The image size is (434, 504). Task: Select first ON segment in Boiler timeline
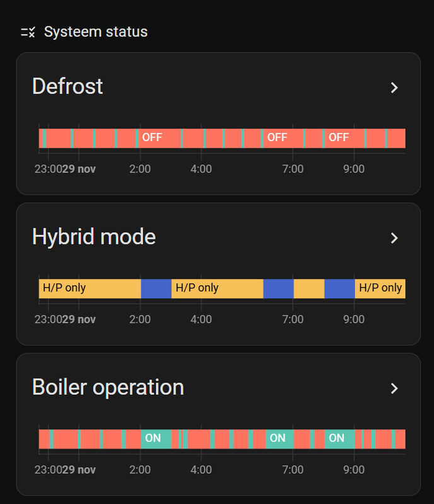point(153,438)
